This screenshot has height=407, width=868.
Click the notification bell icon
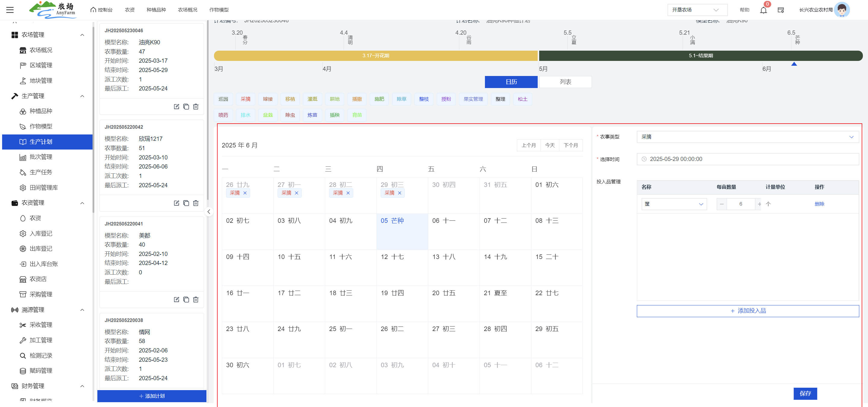(763, 10)
